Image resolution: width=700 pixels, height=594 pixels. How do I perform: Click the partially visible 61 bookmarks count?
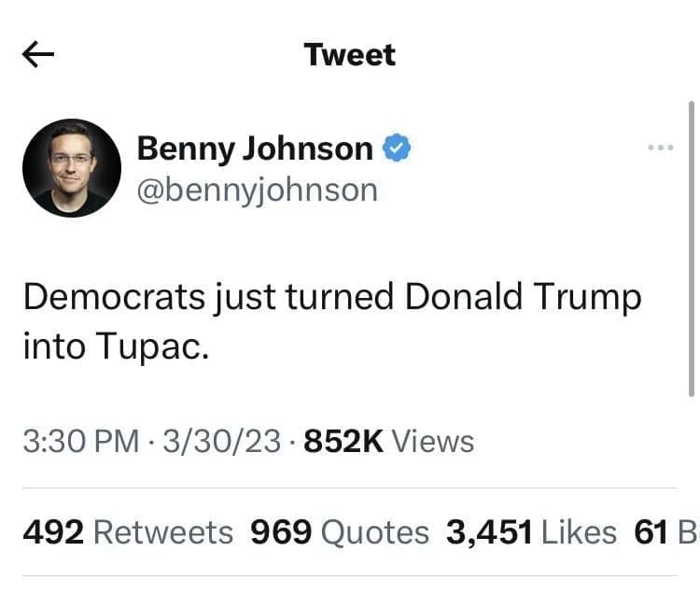661,532
